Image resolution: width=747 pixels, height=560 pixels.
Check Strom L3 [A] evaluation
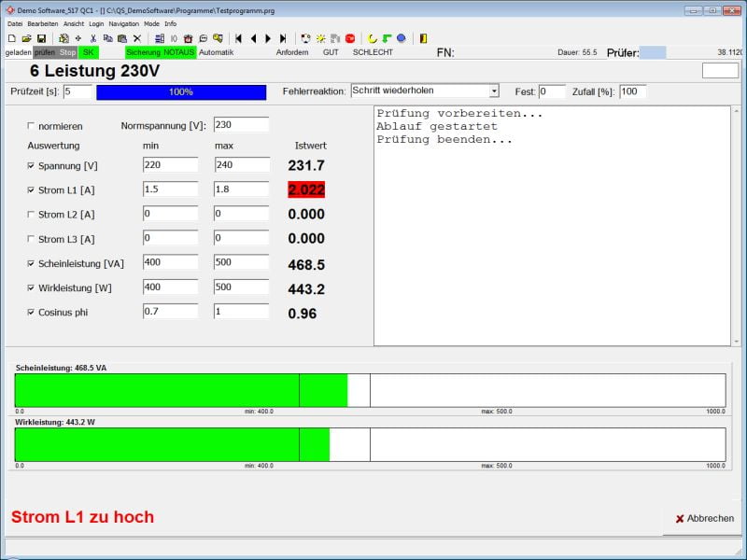(31, 239)
